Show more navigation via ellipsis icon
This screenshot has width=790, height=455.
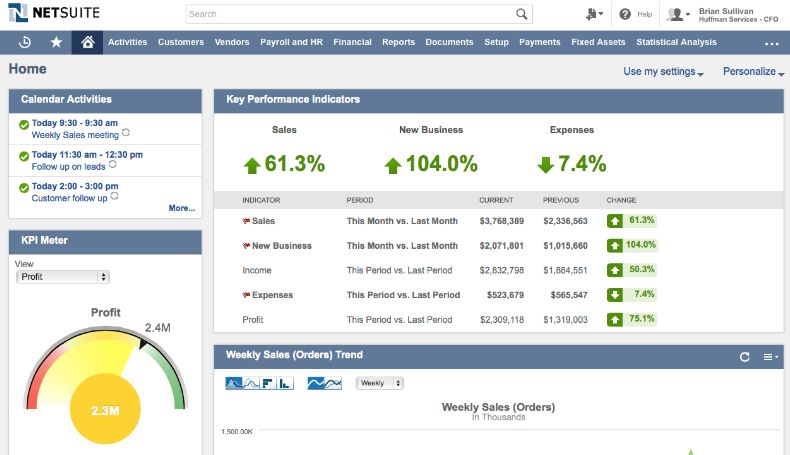[771, 44]
